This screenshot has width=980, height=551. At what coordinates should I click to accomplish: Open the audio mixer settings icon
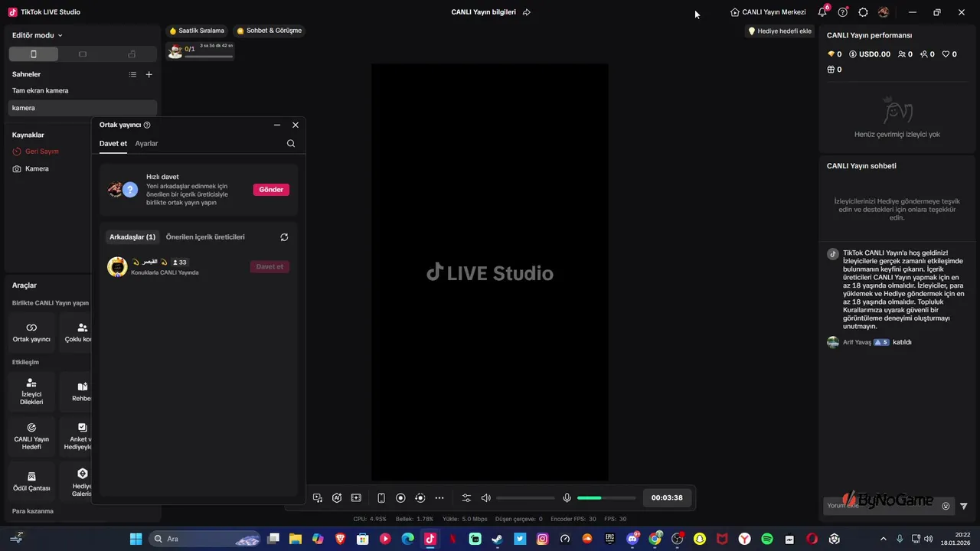click(466, 497)
